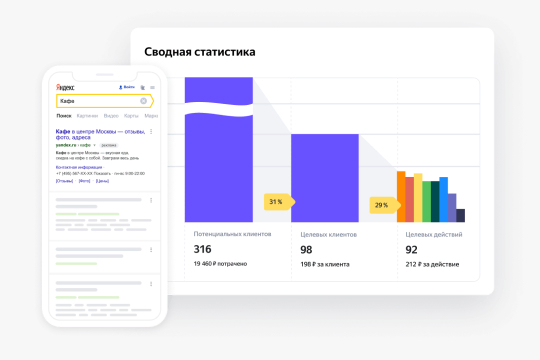Click the purple Целевых клиентов bar
This screenshot has width=540, height=360.
(325, 178)
